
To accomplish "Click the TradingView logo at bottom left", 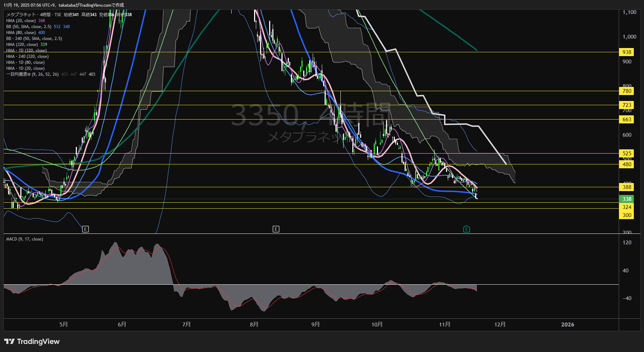I will click(x=32, y=341).
